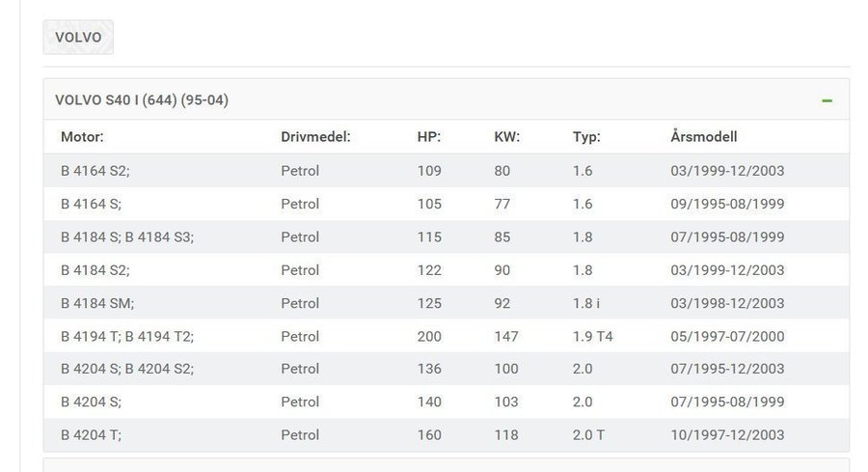Click the 10/1997-12/2003 year range cell
Viewport: 868px width, 472px height.
pyautogui.click(x=727, y=435)
